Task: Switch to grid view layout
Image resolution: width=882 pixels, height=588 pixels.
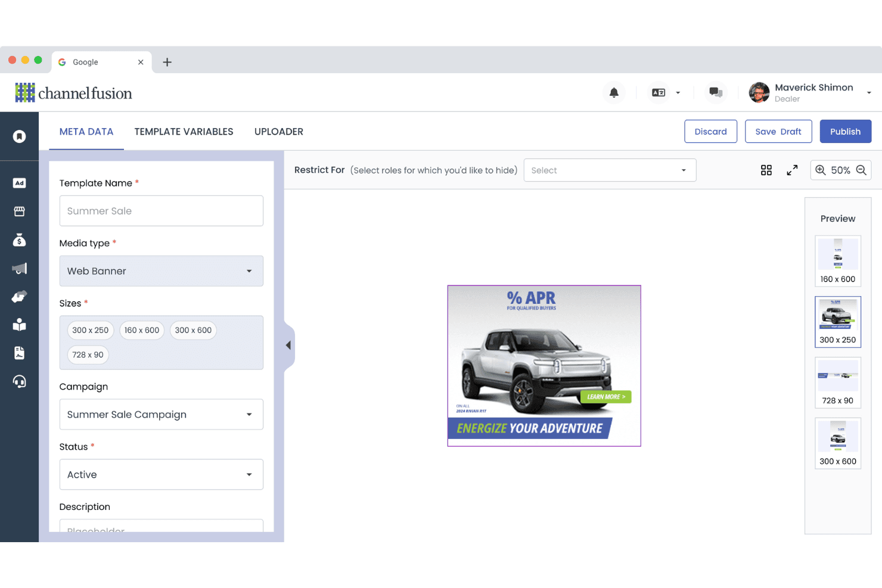Action: pyautogui.click(x=766, y=170)
